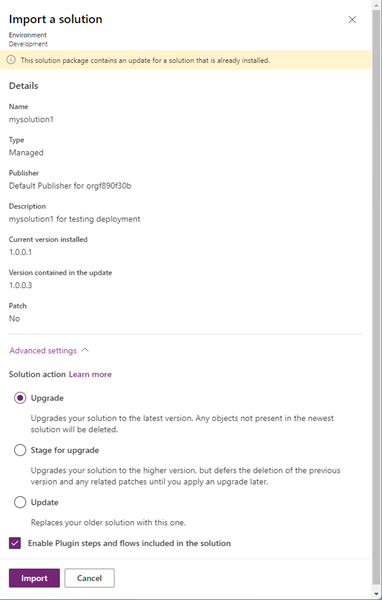
Task: Collapse the Advanced settings chevron
Action: pyautogui.click(x=85, y=350)
